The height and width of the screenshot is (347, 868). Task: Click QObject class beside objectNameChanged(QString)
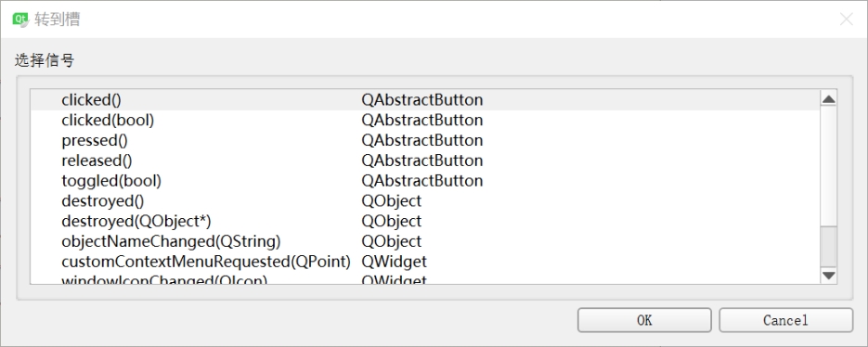(x=392, y=241)
